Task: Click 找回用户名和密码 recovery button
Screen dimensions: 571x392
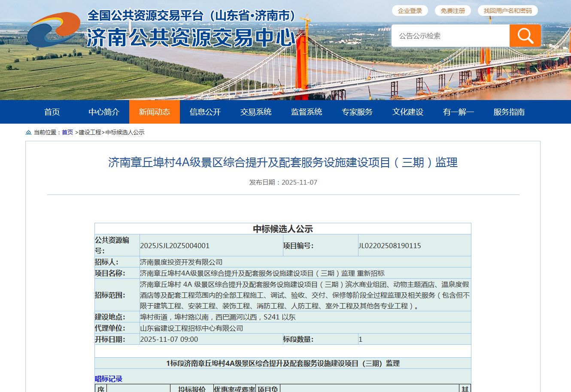Action: 507,11
